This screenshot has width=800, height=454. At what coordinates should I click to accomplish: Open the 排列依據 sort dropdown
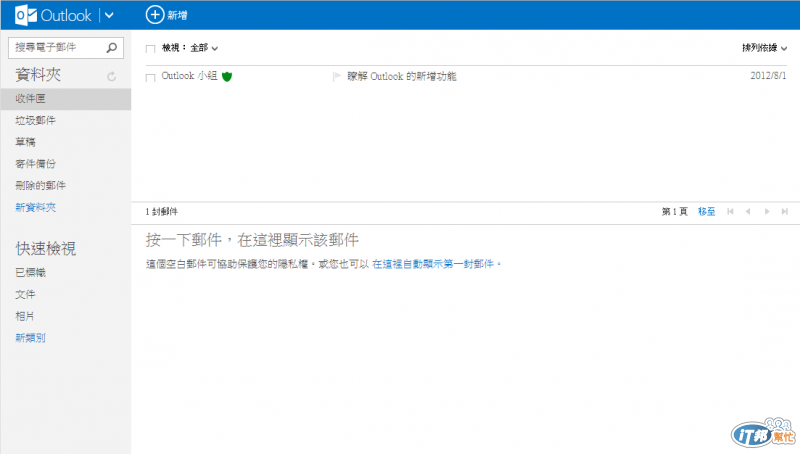click(x=764, y=48)
